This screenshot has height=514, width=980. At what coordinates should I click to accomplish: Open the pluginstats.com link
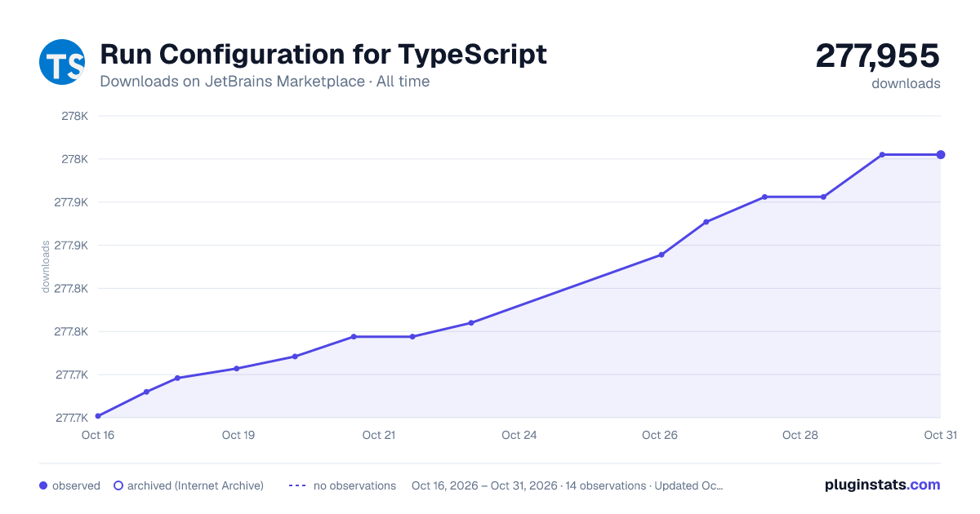(x=883, y=485)
